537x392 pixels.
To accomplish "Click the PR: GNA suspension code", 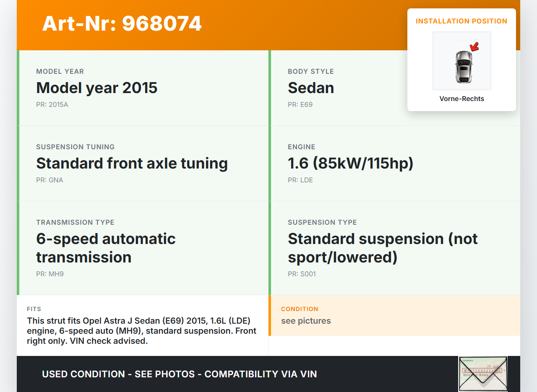I will click(x=50, y=180).
